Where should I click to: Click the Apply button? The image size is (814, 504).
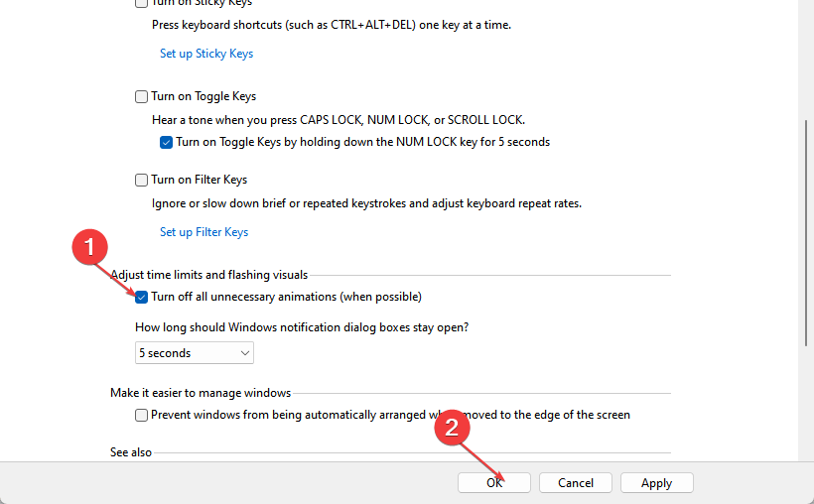tap(656, 483)
